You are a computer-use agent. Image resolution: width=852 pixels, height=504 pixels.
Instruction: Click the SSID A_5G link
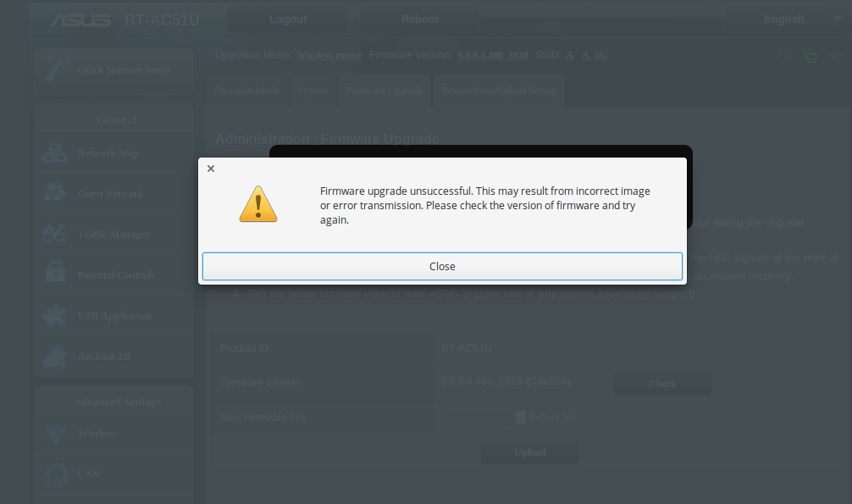[595, 55]
